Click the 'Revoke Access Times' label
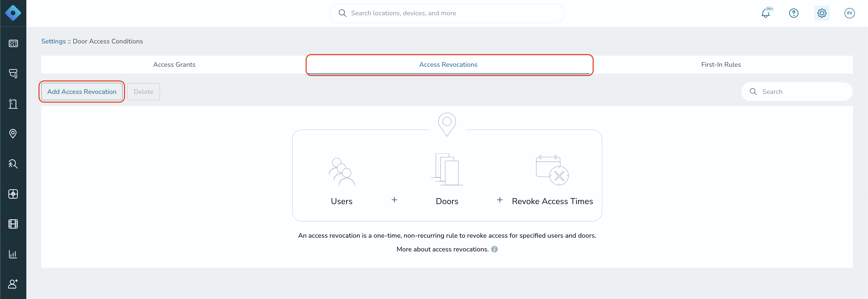The width and height of the screenshot is (868, 299). (552, 201)
